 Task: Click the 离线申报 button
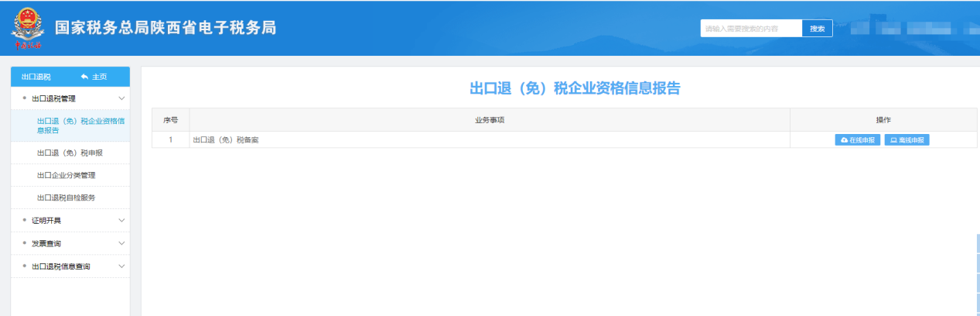tap(907, 140)
